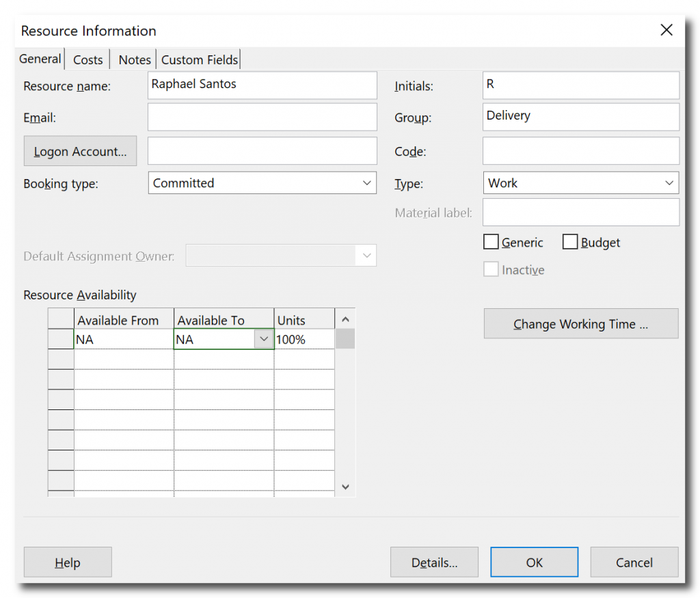Click the availability table scroll down arrow

pos(345,487)
